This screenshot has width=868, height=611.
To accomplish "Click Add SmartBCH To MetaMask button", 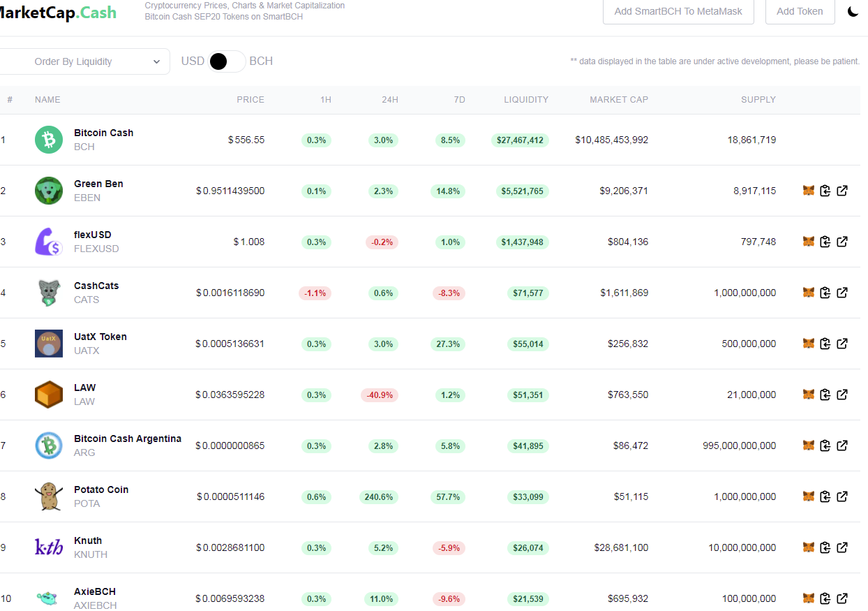I will [678, 11].
